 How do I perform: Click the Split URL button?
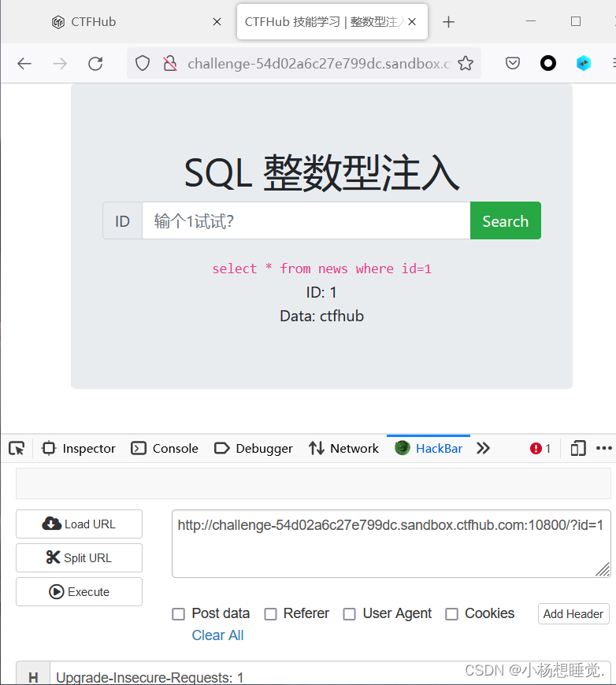tap(79, 558)
